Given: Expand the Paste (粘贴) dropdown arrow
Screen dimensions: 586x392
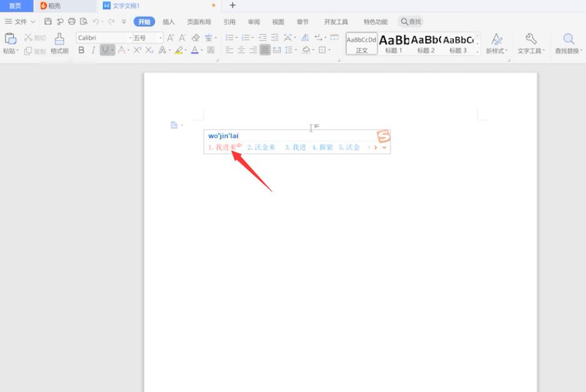Looking at the screenshot, I should click(17, 51).
